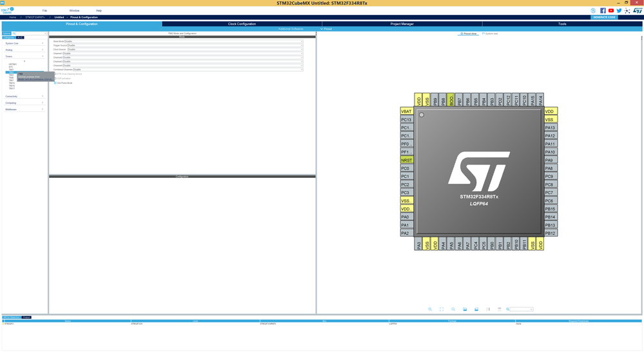Select TIM1 in the Timers list
The height and width of the screenshot is (352, 644).
[11, 70]
